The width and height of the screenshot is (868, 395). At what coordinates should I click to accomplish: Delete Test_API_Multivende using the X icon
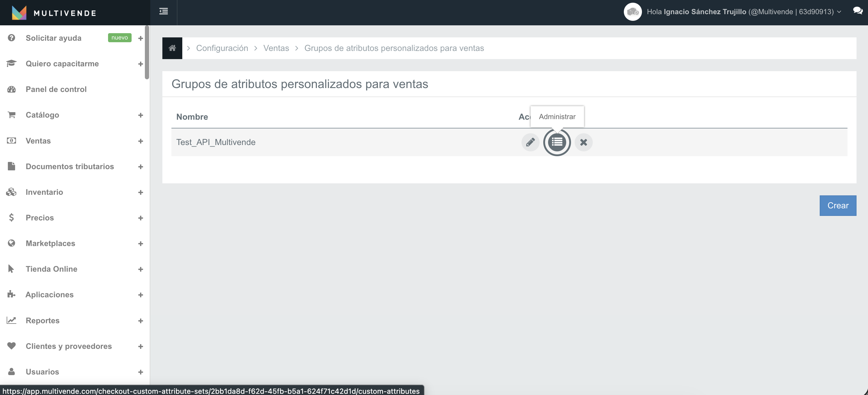click(x=583, y=142)
